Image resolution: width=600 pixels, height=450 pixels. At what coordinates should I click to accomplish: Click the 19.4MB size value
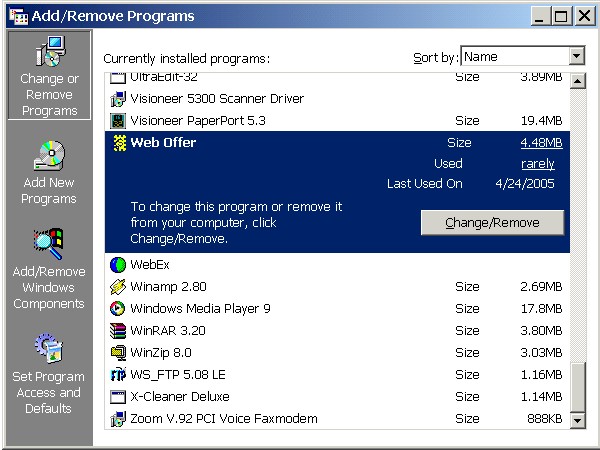pos(541,121)
